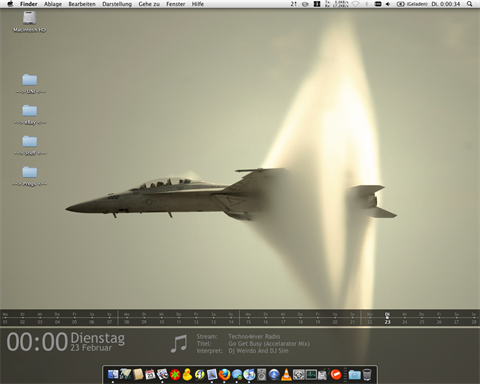
Task: Open Adium yellow duck icon
Action: [187, 375]
